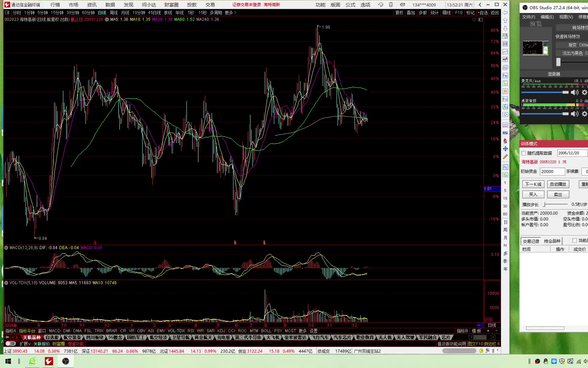Screen dimensions: 588x368
Task: Mute the desktop audio speaker icon
Action: 575,114
